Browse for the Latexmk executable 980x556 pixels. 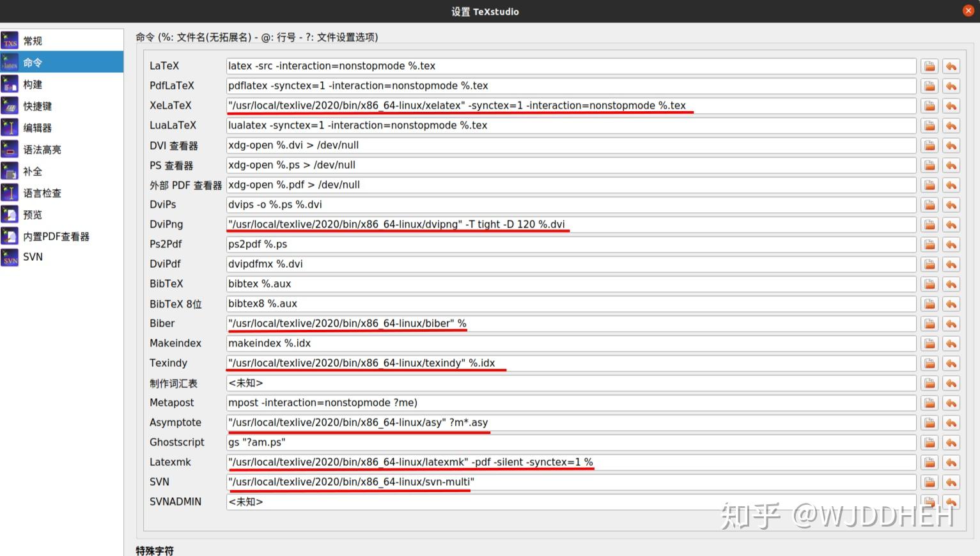click(929, 463)
